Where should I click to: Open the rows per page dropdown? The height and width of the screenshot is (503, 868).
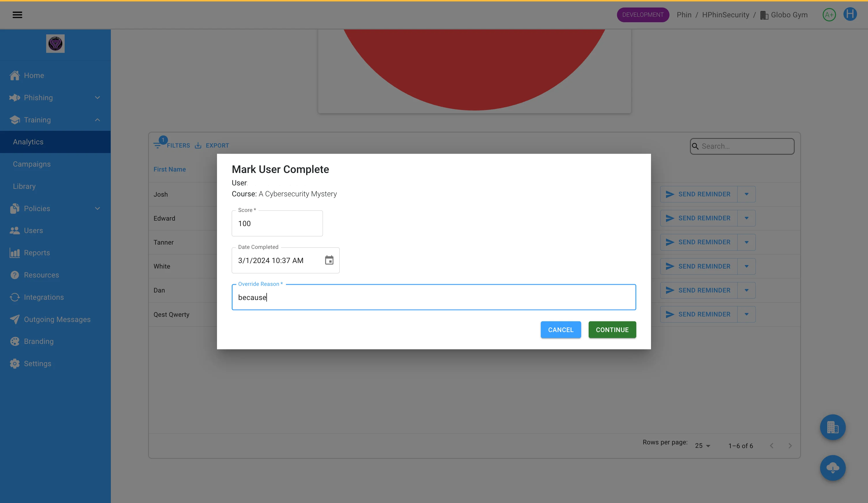(x=702, y=446)
